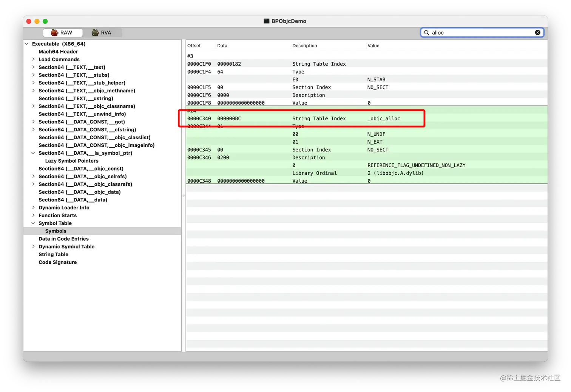
Task: Select data cell 000000BC
Action: click(x=229, y=118)
